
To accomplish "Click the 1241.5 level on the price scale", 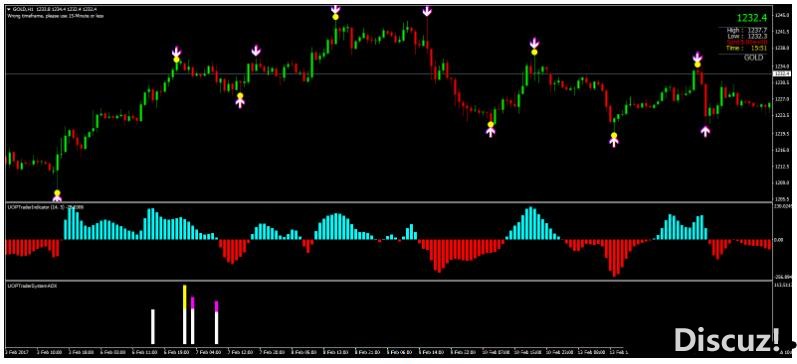I will 781,32.
